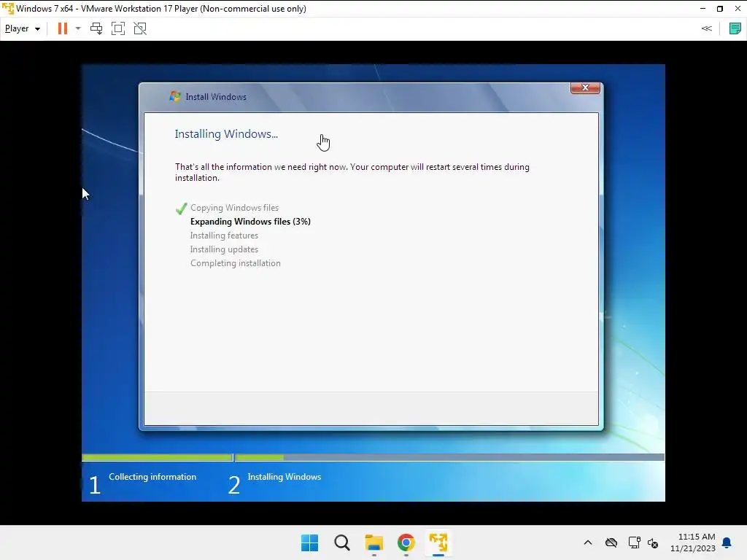This screenshot has height=560, width=747.
Task: Open File Explorer from the taskbar
Action: tap(374, 542)
